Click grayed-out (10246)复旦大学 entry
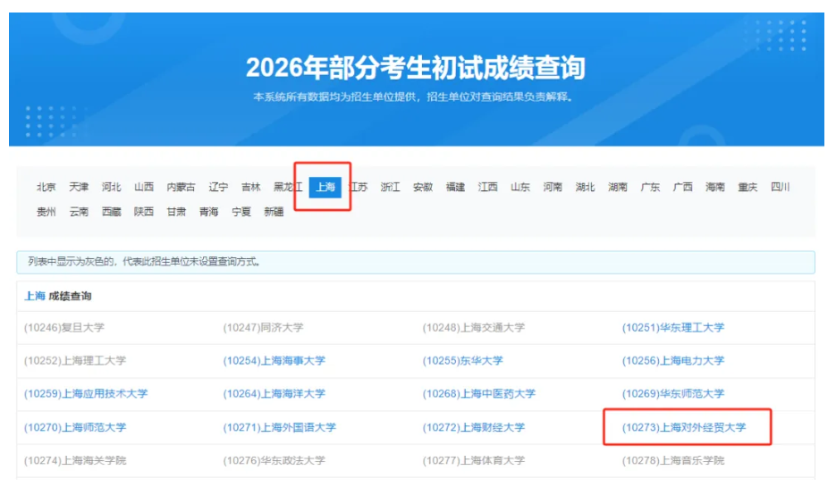 pyautogui.click(x=64, y=328)
